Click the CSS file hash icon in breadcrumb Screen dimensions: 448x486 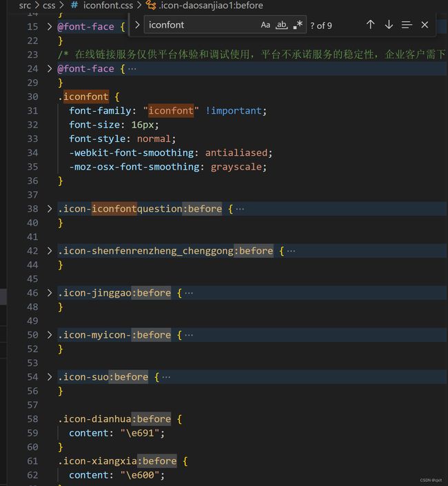[x=74, y=6]
